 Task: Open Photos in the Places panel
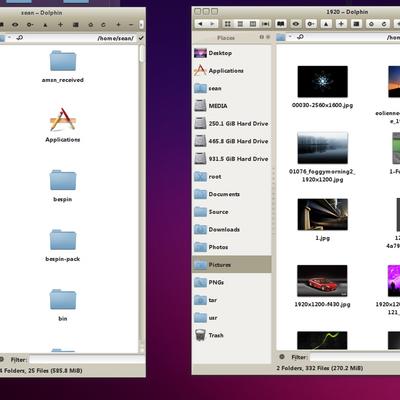pos(232,247)
